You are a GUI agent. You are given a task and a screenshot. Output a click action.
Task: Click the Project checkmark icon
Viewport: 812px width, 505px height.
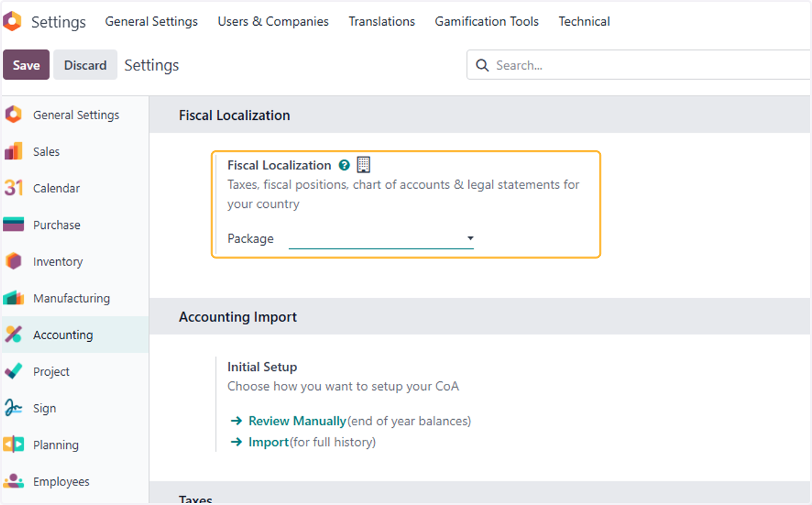click(14, 371)
